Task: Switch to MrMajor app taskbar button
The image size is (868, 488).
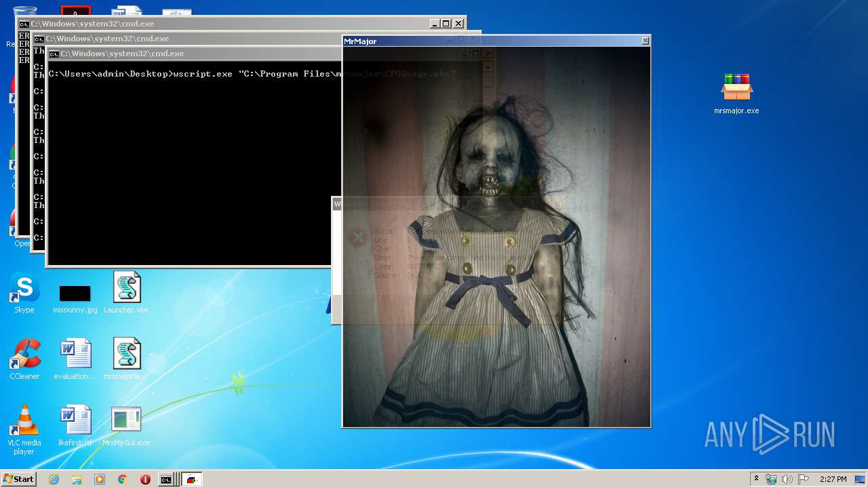Action: click(191, 479)
